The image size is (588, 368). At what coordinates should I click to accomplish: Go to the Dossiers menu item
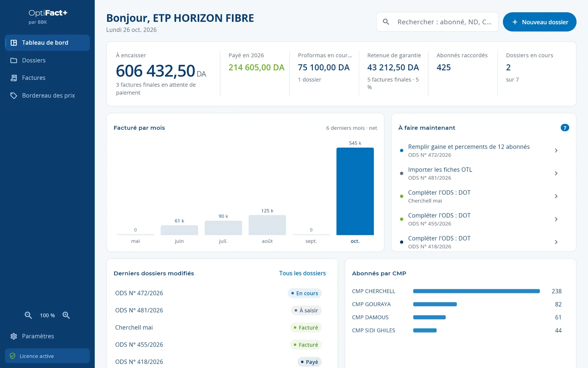click(47, 60)
